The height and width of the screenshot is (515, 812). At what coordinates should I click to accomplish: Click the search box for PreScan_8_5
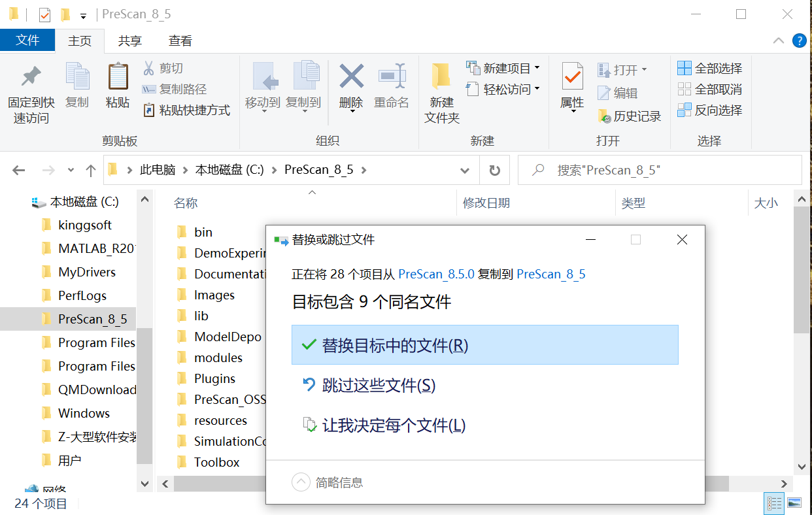coord(660,170)
